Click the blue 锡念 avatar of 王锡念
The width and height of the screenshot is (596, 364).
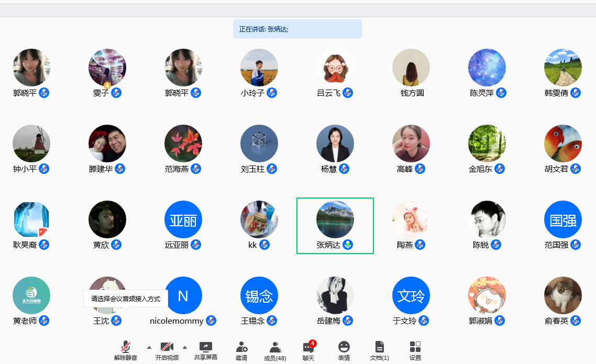click(259, 295)
